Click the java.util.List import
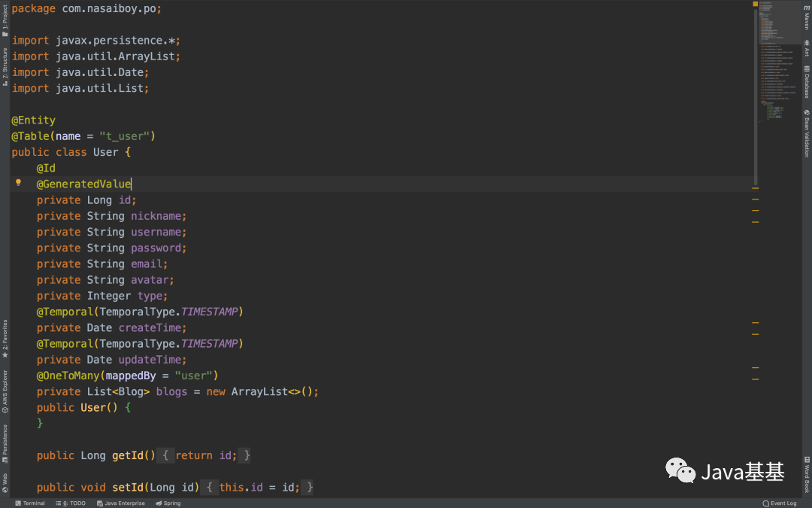 [x=99, y=89]
